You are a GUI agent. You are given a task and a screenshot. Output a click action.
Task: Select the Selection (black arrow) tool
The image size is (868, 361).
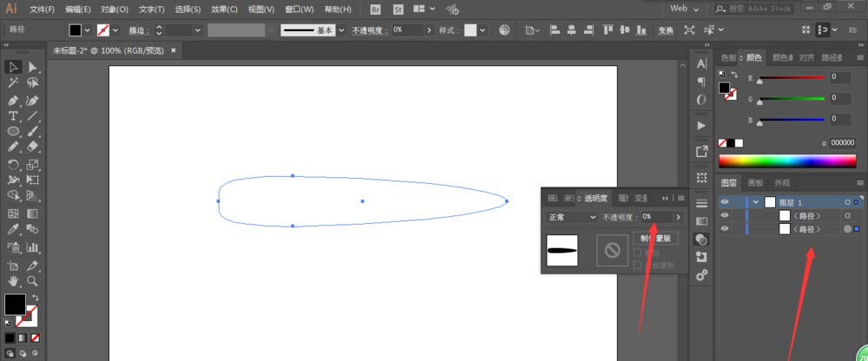[13, 67]
